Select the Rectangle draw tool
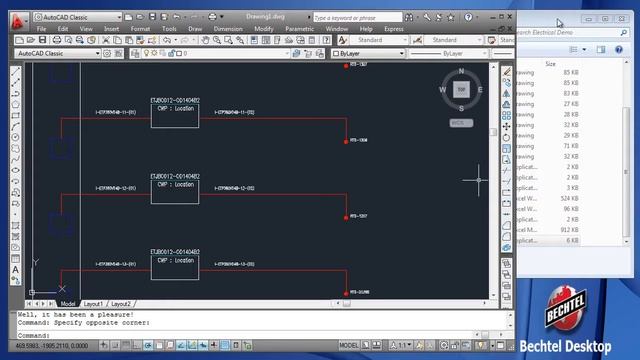Viewport: 640px width, 360px height. 16,116
